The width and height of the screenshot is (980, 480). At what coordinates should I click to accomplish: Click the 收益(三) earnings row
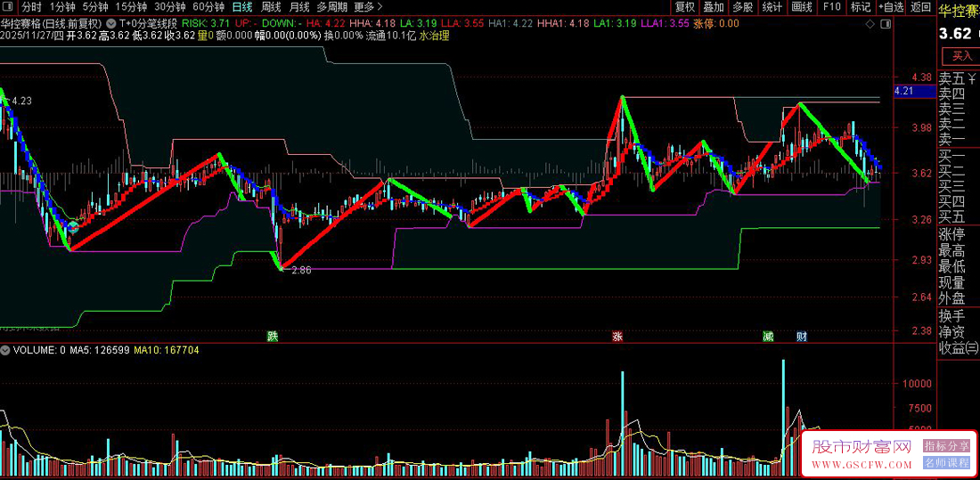pos(958,348)
